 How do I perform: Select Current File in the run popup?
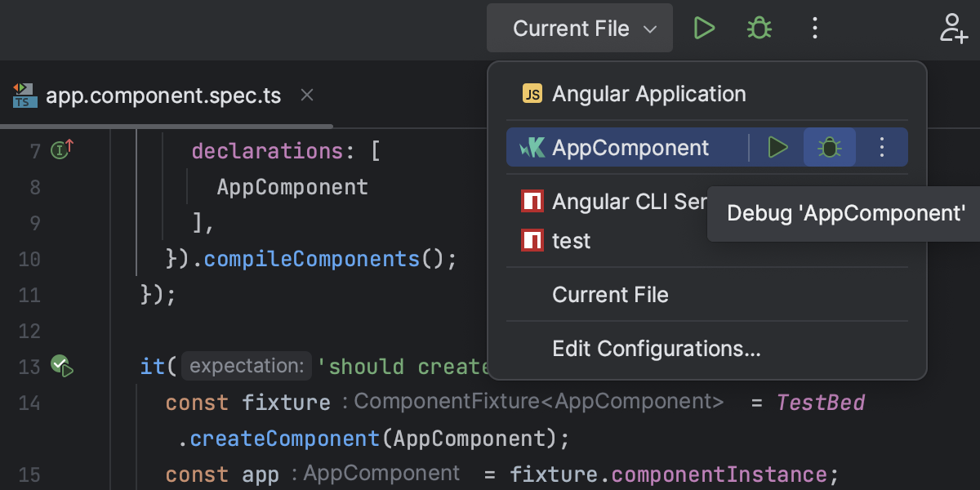click(x=611, y=294)
